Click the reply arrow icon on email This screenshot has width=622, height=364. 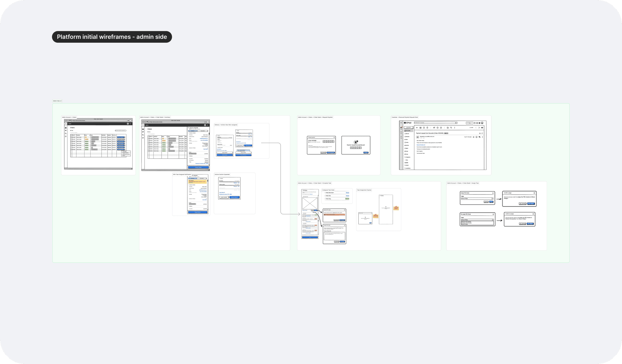(x=479, y=137)
